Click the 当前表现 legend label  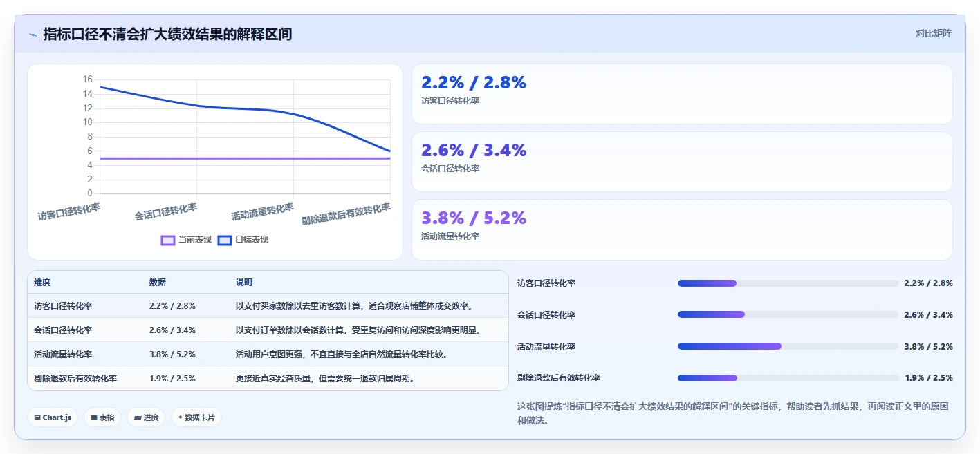coord(194,240)
